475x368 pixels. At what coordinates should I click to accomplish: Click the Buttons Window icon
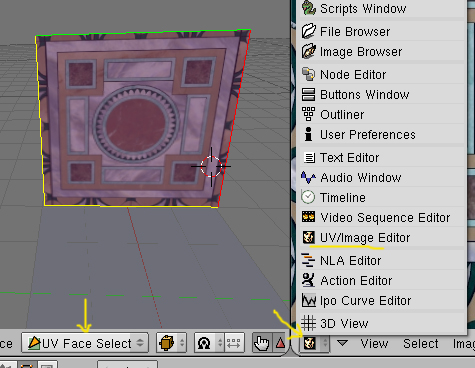click(x=308, y=94)
